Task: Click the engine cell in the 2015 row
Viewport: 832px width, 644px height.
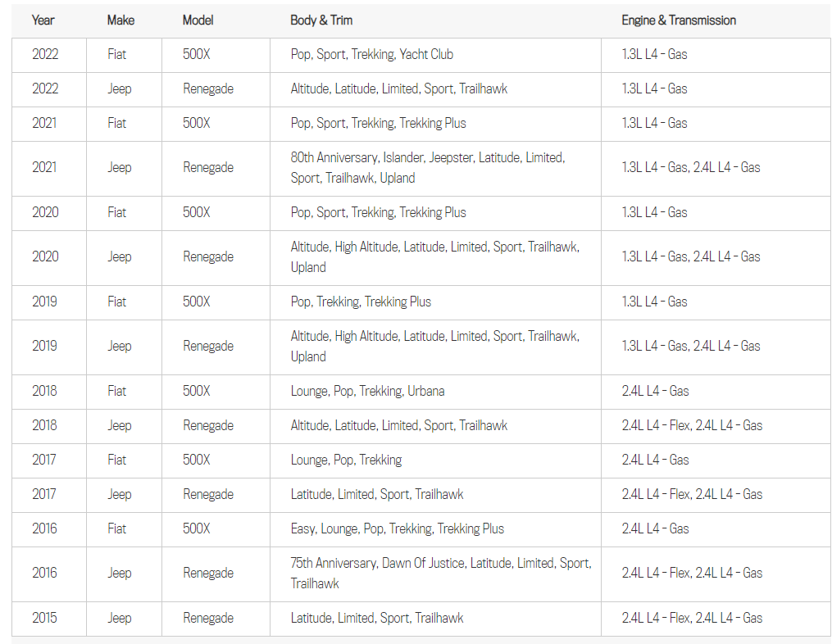Action: 691,619
